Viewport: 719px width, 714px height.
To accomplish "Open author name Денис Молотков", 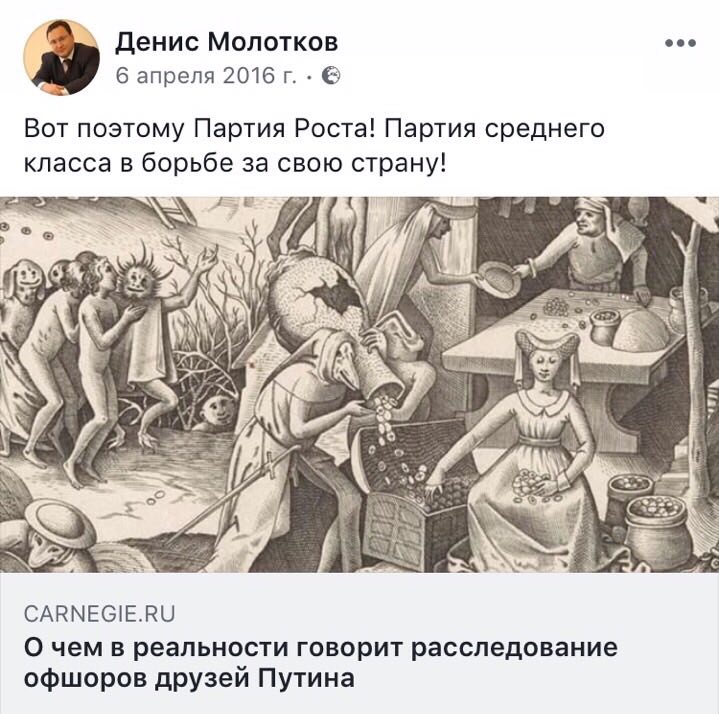I will pos(227,42).
